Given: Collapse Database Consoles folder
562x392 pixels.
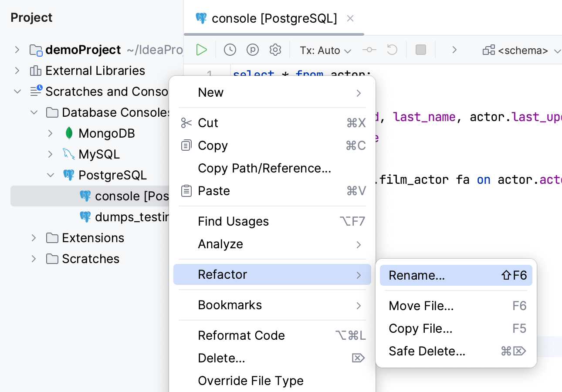Looking at the screenshot, I should [34, 112].
